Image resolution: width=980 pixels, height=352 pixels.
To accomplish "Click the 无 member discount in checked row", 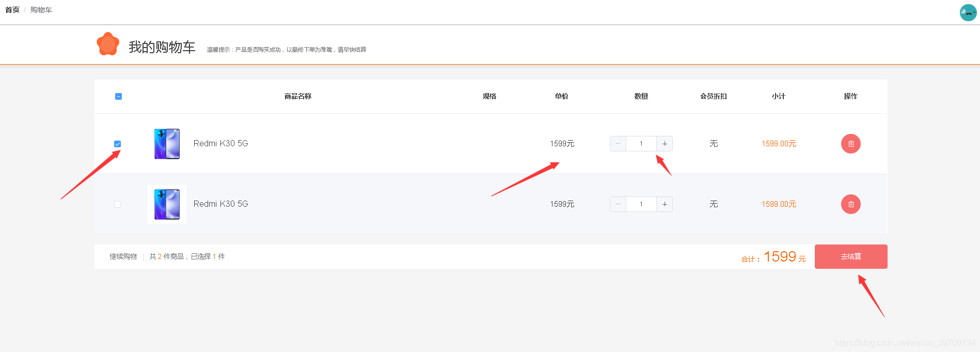I will coord(714,144).
